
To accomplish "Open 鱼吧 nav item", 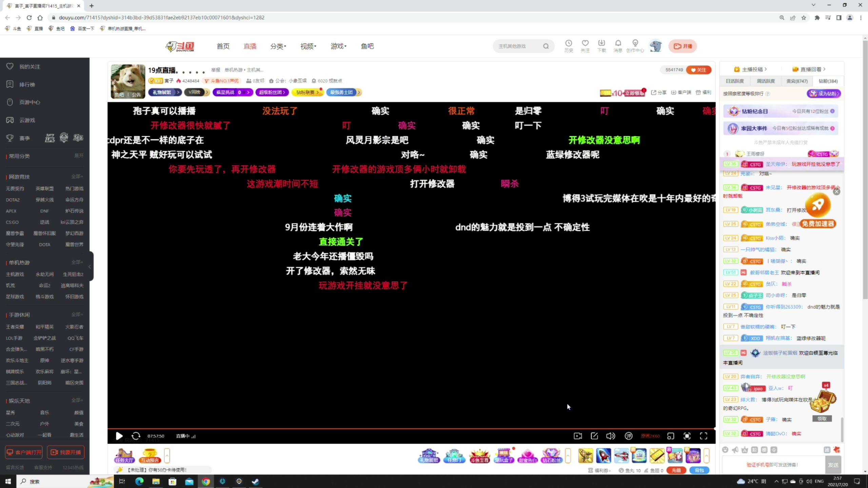I will [x=367, y=46].
